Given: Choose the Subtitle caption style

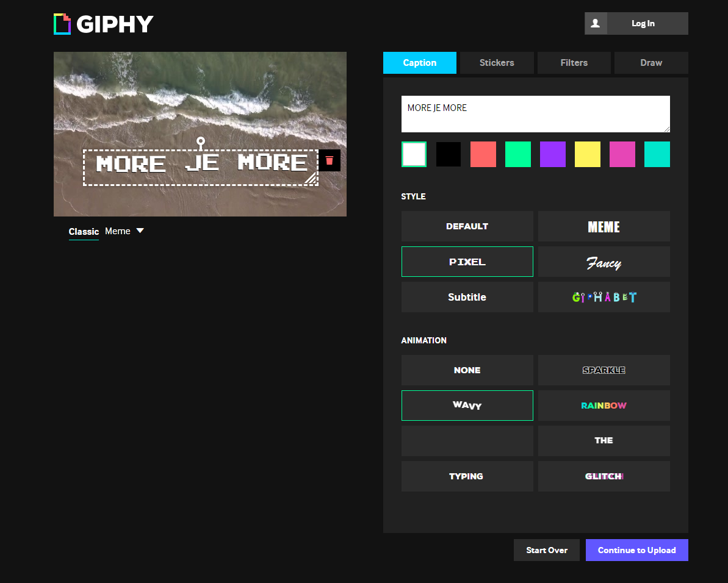Looking at the screenshot, I should pos(467,297).
